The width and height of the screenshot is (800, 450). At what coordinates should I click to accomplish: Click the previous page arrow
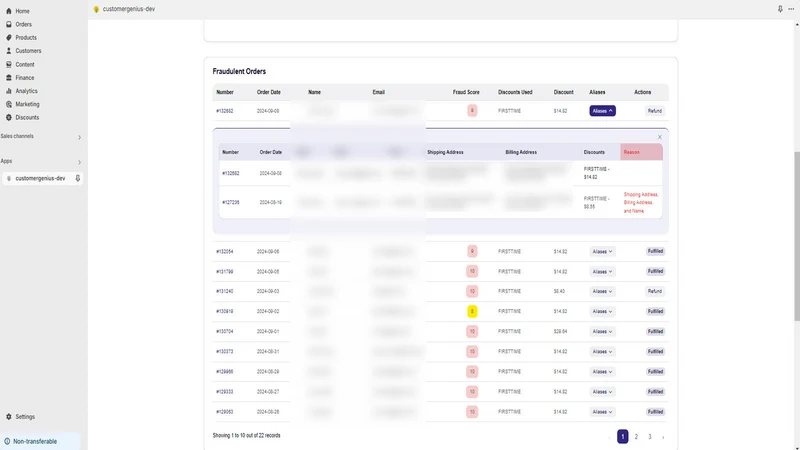coord(609,437)
